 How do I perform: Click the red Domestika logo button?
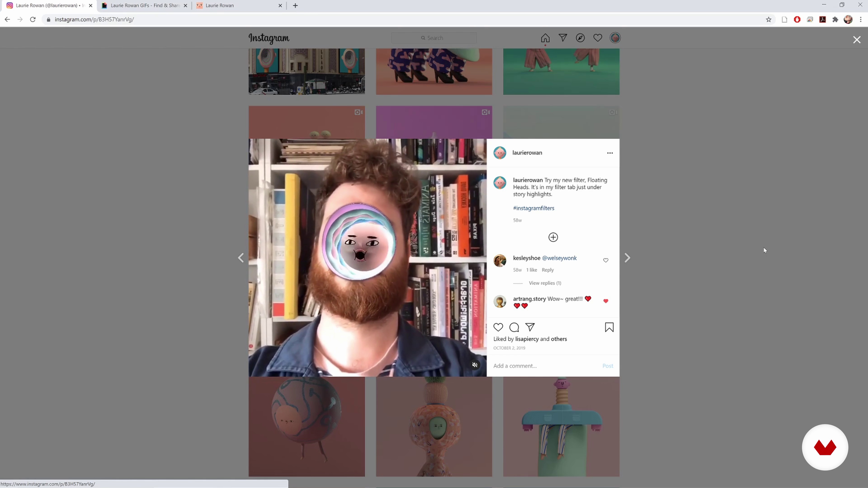click(825, 447)
